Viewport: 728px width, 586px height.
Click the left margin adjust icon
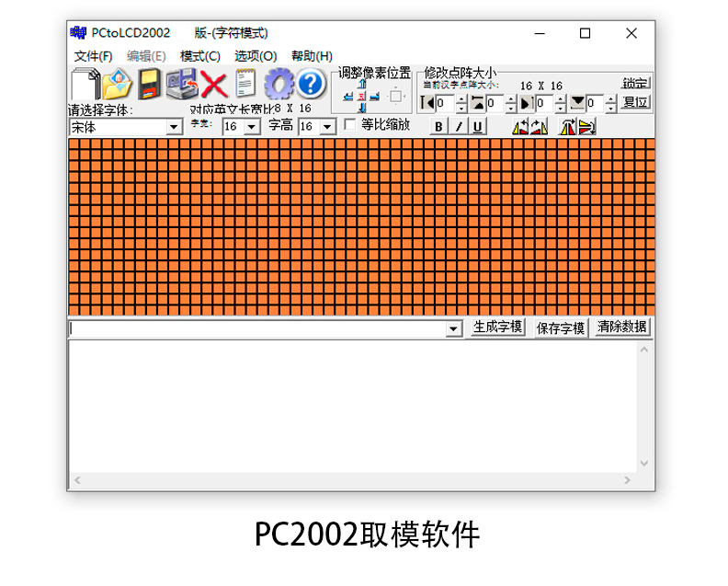[427, 103]
